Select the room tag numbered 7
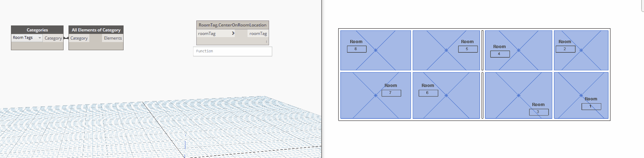 (x=391, y=93)
